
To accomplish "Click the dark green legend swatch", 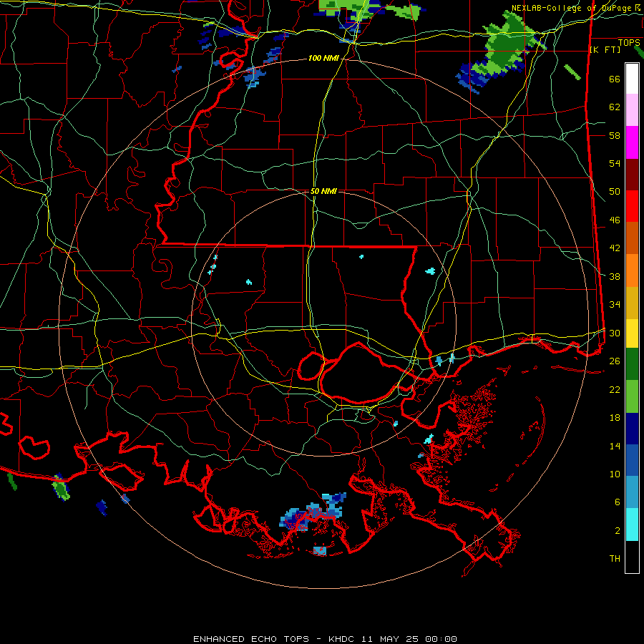I will (632, 364).
